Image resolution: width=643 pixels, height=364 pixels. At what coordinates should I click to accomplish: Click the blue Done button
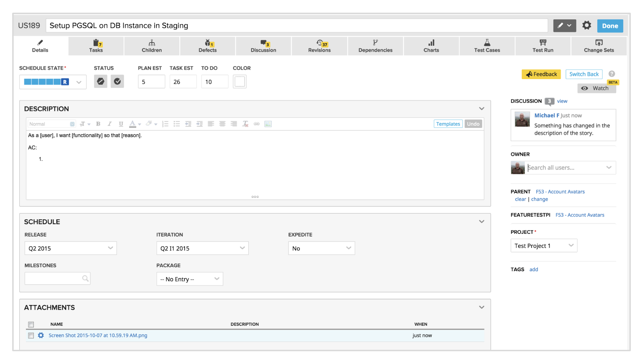(610, 26)
